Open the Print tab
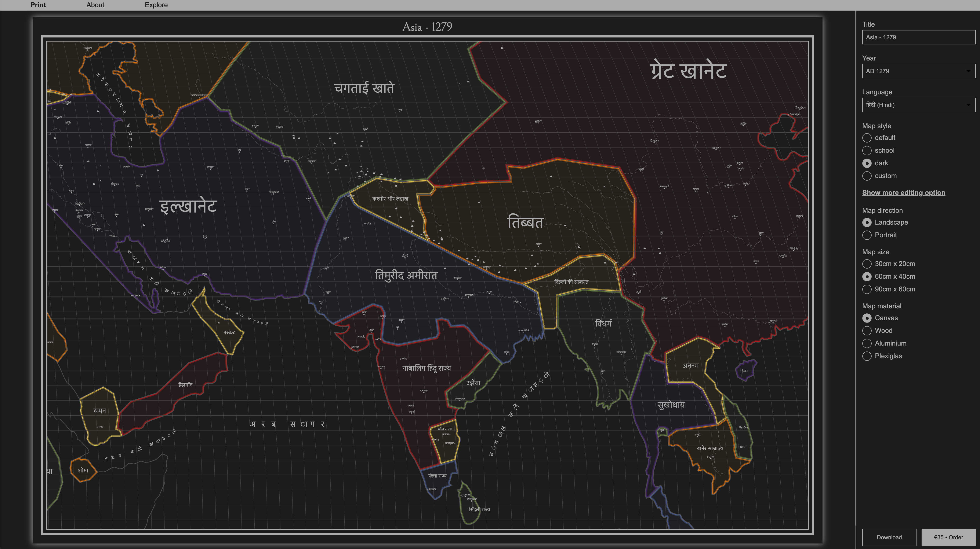 tap(38, 5)
